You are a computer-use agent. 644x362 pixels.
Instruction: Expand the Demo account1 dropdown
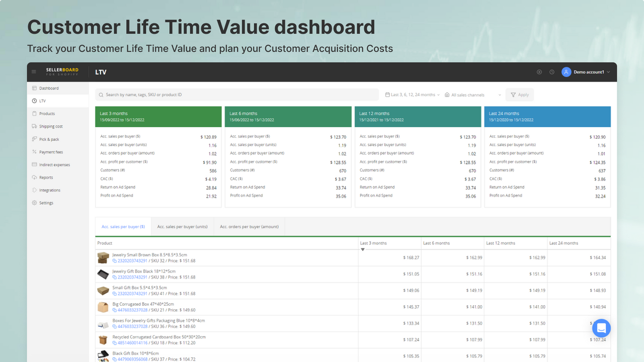[592, 72]
